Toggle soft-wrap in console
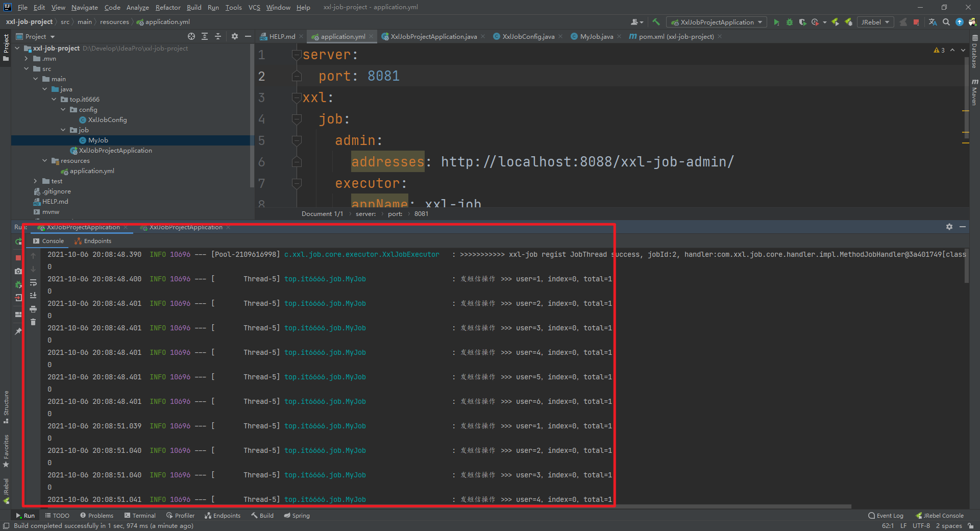 coord(33,282)
